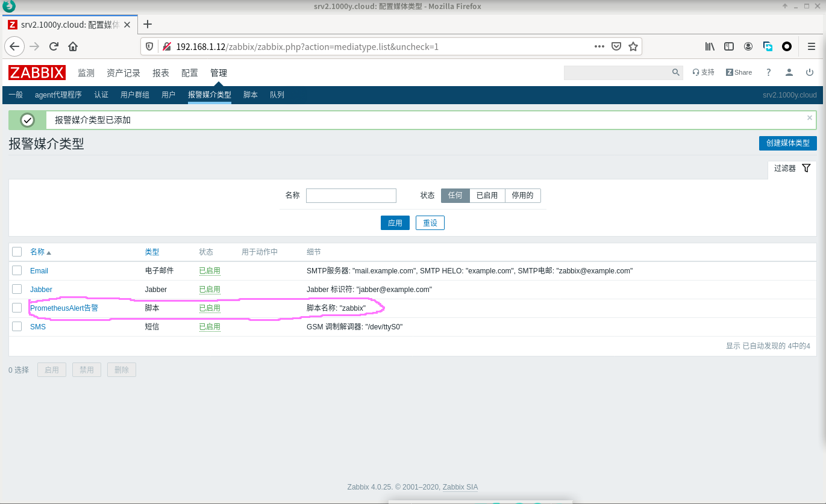Click the 创建媒体类型 button
Image resolution: width=826 pixels, height=504 pixels.
tap(787, 143)
